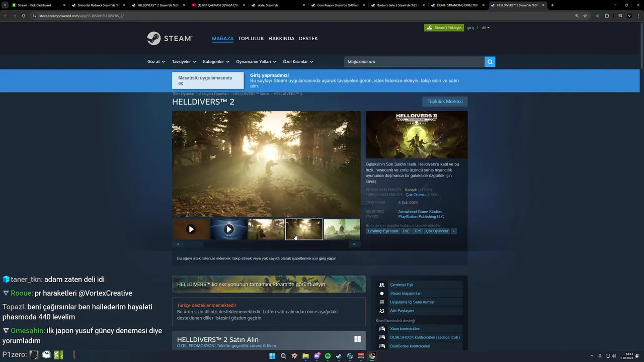644x362 pixels.
Task: Open File Explorer from the taskbar
Action: [x=305, y=356]
